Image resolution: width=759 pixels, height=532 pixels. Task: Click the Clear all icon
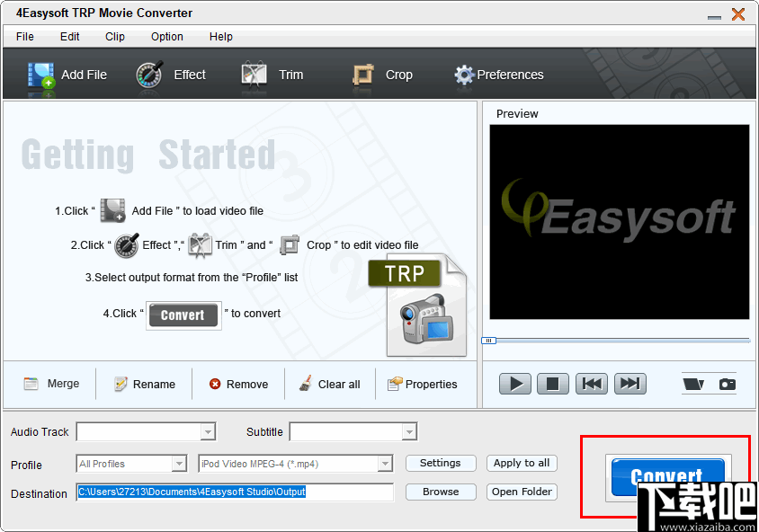(x=306, y=384)
